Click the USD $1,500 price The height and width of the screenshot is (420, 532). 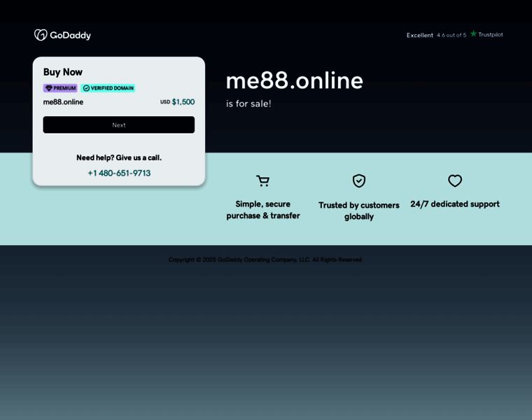[x=177, y=101]
